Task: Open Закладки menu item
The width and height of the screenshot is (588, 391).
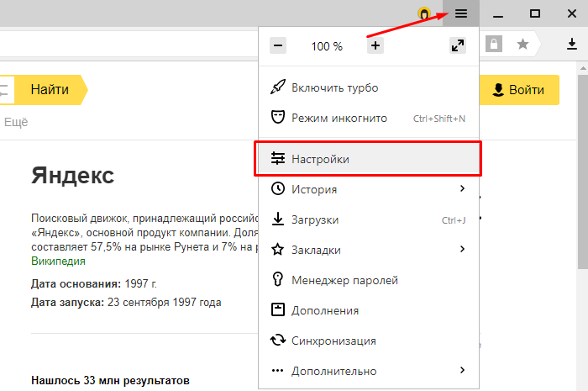Action: tap(369, 250)
